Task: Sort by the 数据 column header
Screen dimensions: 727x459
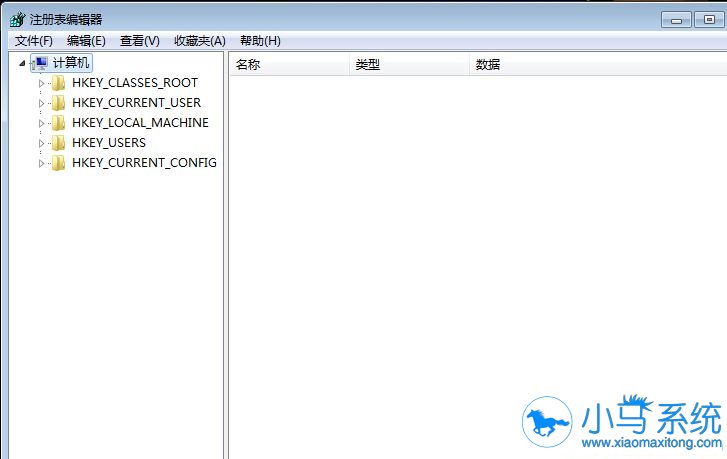Action: (598, 64)
